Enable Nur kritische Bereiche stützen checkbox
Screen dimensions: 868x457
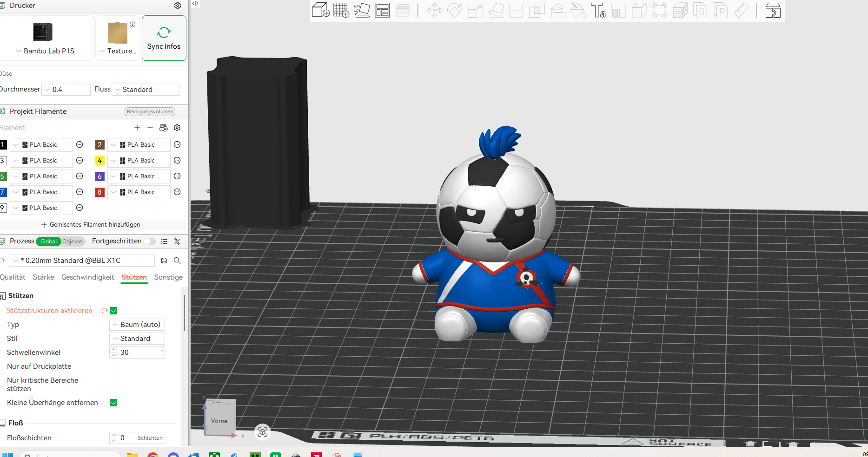(113, 385)
